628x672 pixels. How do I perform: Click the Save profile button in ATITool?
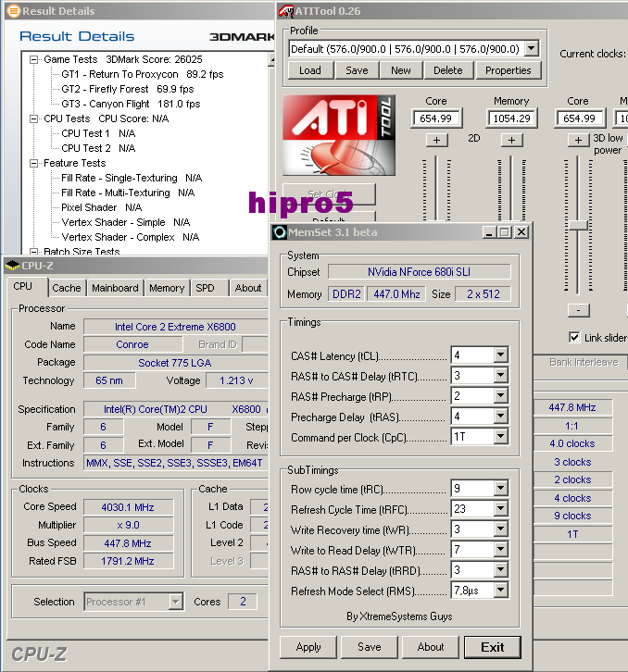coord(357,70)
